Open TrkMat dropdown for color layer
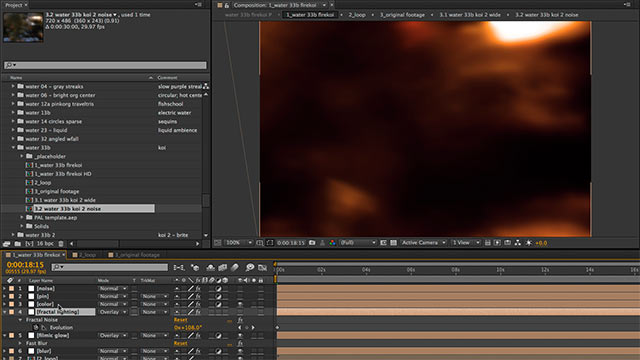The height and width of the screenshot is (360, 640). (x=154, y=304)
